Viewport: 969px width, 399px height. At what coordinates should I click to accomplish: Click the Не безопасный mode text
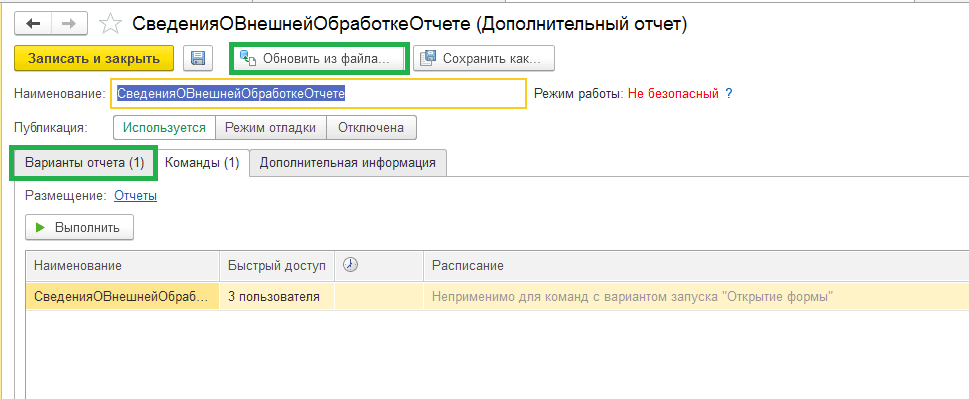[x=673, y=94]
